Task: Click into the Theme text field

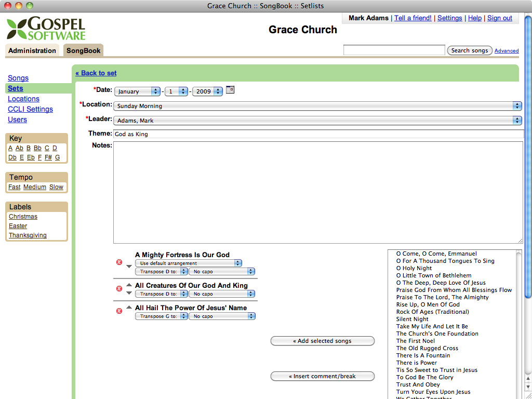Action: (x=318, y=134)
